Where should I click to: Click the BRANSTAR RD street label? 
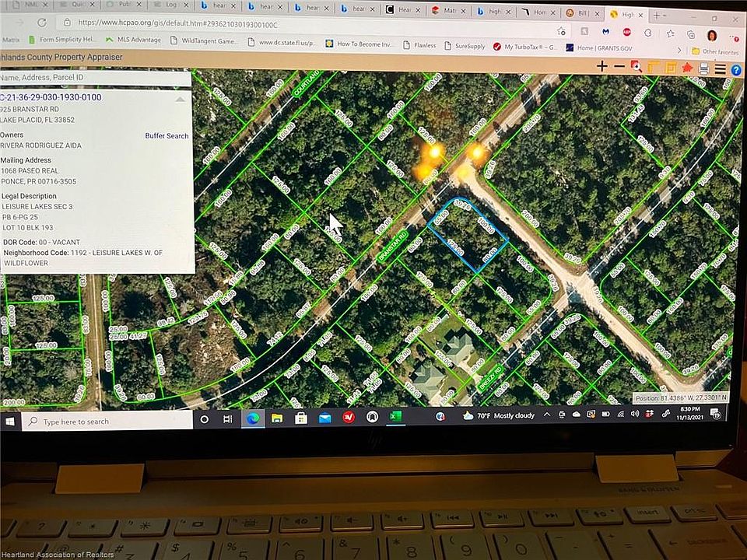point(392,247)
